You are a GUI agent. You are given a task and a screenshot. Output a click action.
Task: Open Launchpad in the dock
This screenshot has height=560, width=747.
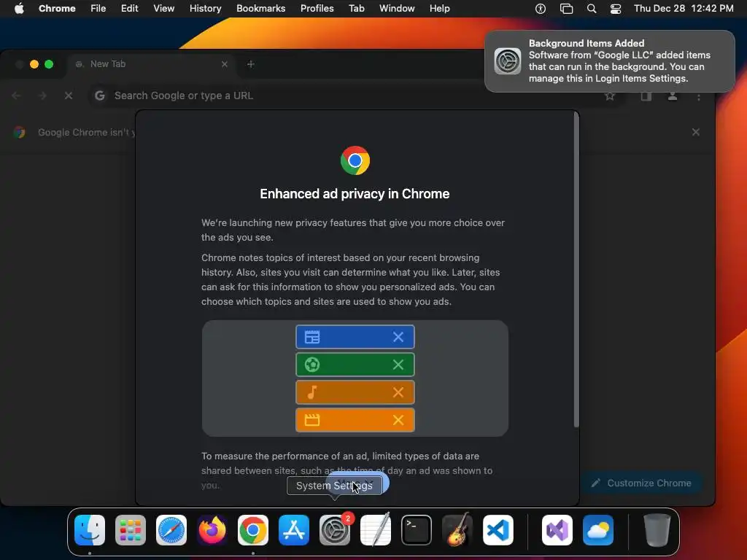[x=131, y=530]
